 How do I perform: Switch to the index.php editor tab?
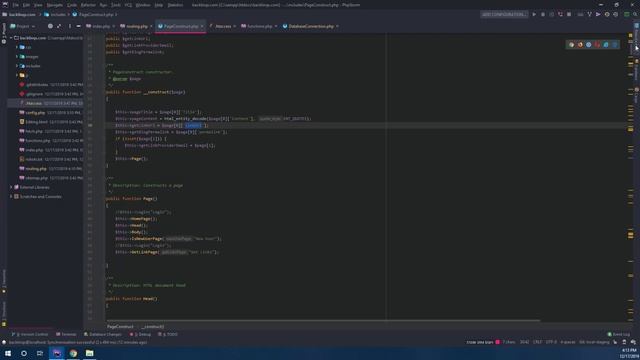click(x=100, y=26)
